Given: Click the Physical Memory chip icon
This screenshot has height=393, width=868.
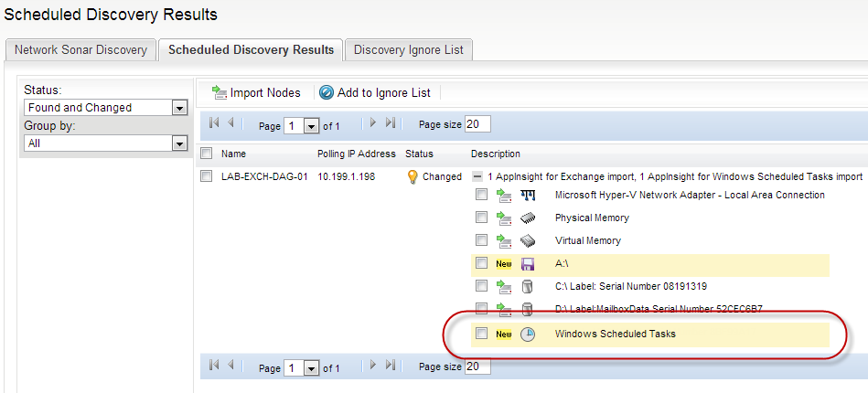Looking at the screenshot, I should [528, 218].
